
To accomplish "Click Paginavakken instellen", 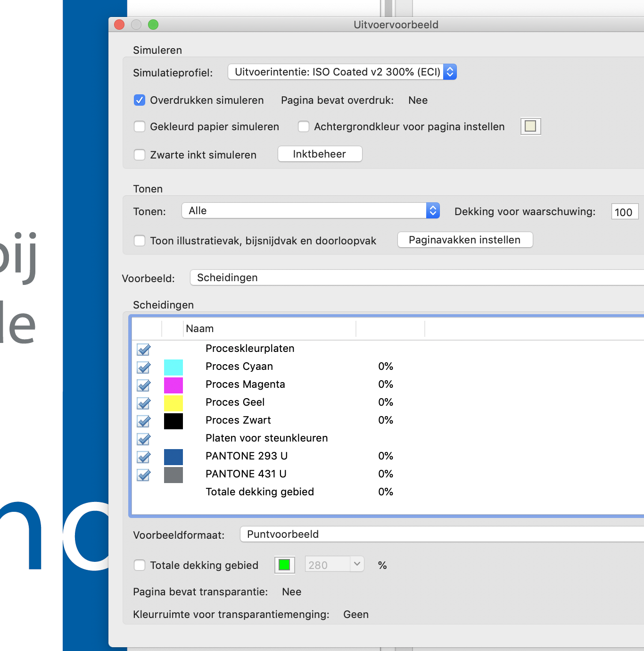I will 465,240.
